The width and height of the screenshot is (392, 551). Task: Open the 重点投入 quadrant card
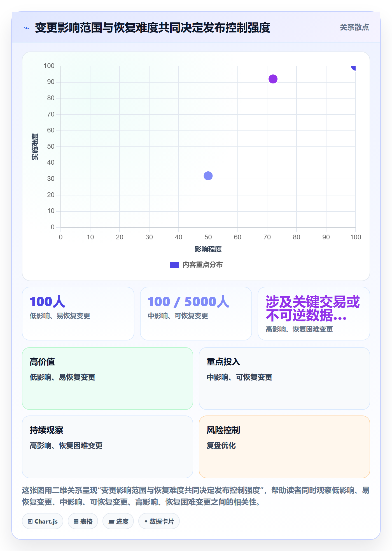tap(284, 379)
